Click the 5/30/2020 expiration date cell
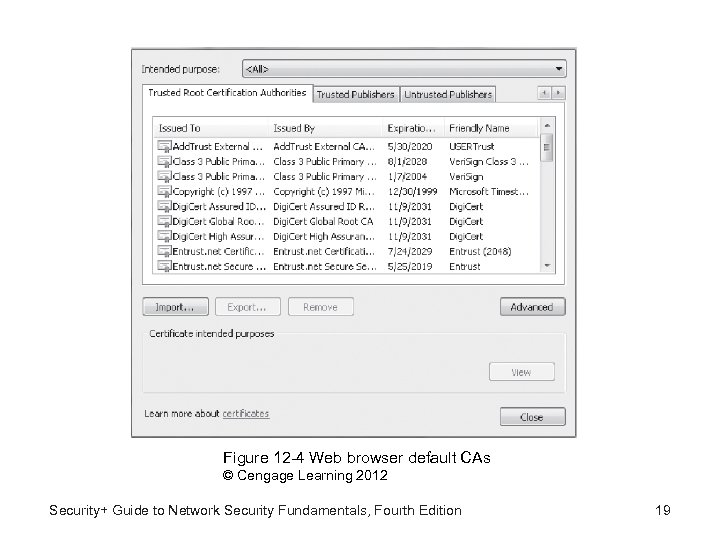Screen dimensions: 720x540 [x=410, y=146]
